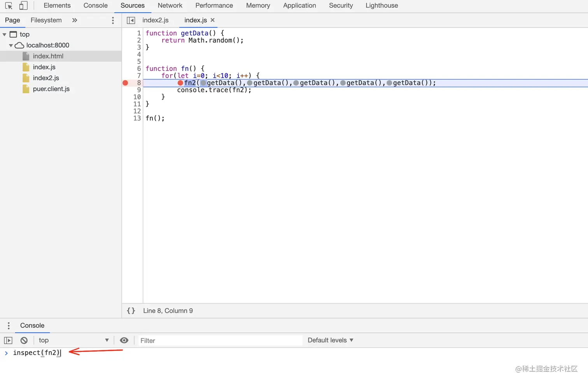Viewport: 588px width, 383px height.
Task: Open the Default levels dropdown
Action: (331, 340)
